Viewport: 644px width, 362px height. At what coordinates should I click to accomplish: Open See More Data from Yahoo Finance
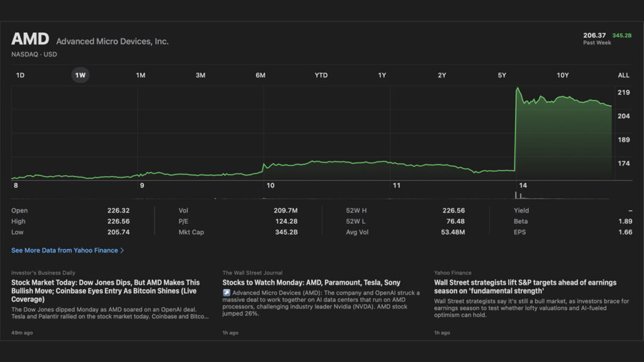click(x=64, y=250)
